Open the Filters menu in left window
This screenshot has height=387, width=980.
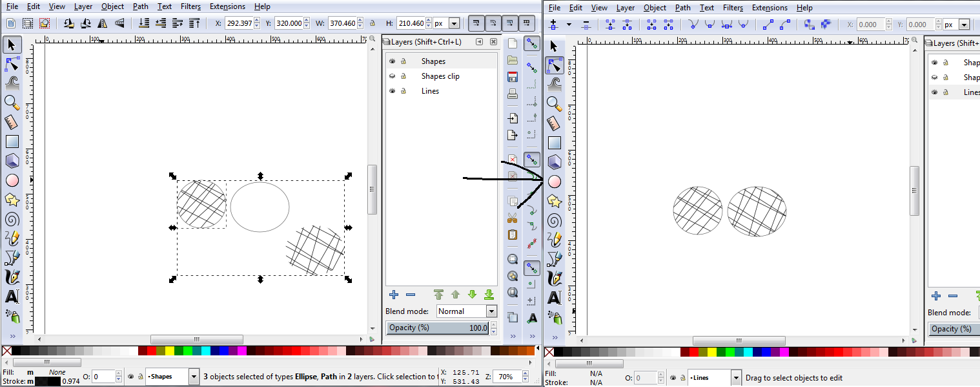[190, 6]
